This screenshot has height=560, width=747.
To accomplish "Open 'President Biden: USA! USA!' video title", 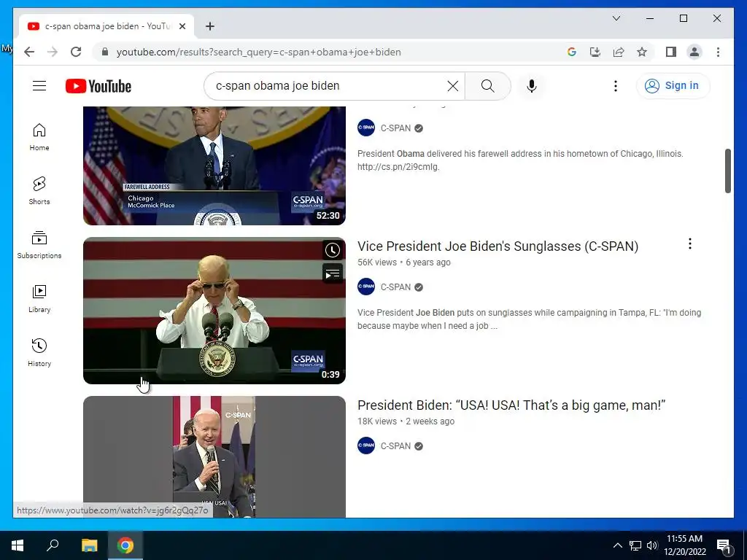I will click(x=511, y=405).
